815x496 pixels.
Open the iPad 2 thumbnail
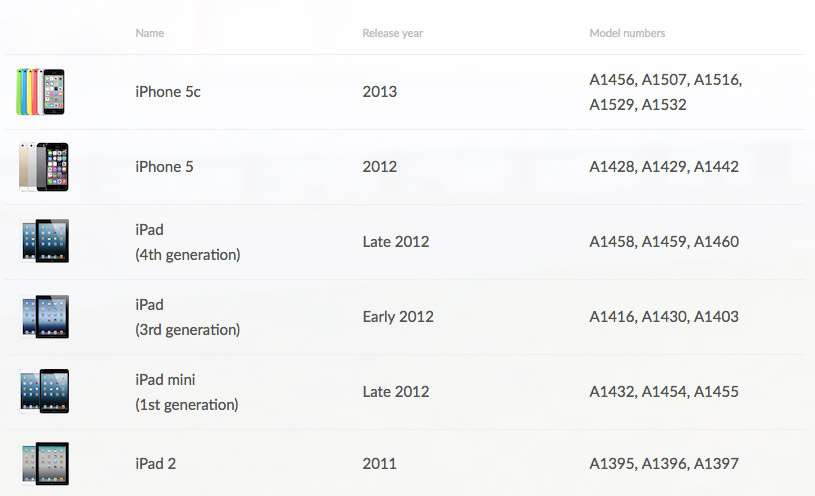coord(45,463)
